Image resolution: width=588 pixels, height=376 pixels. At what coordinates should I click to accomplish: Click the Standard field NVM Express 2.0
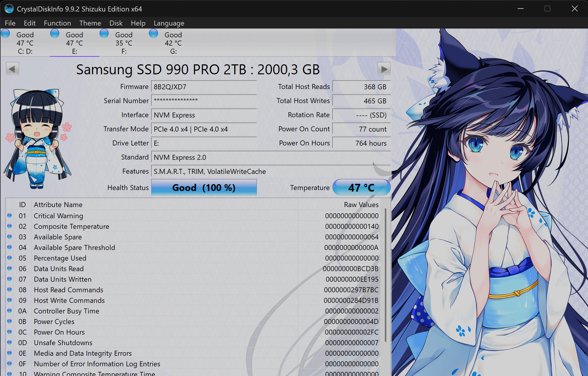[x=271, y=157]
